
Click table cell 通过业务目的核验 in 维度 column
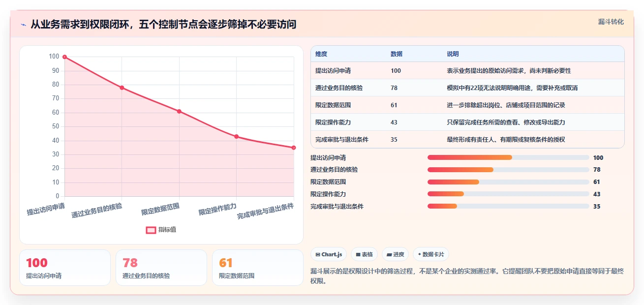click(339, 88)
